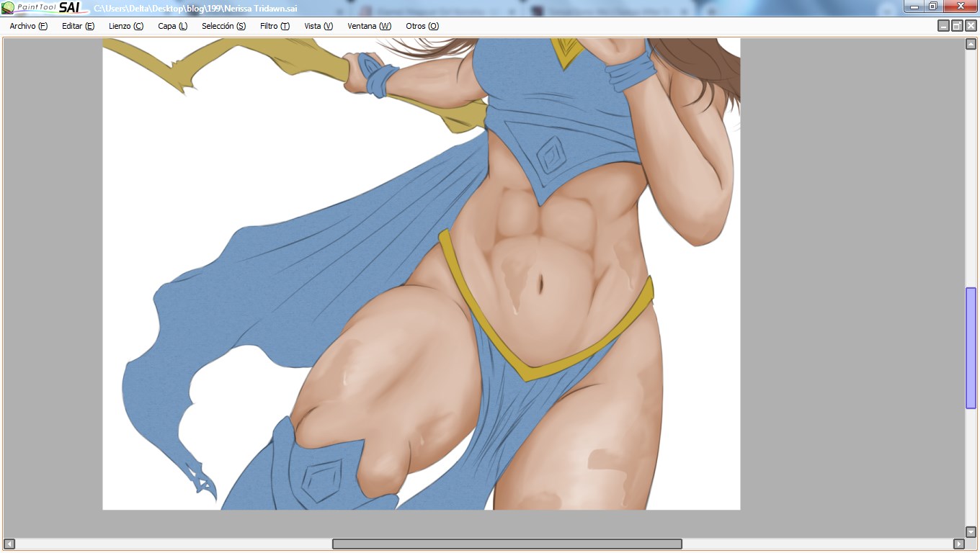Open the Selección menu
The width and height of the screenshot is (980, 553).
tap(223, 26)
